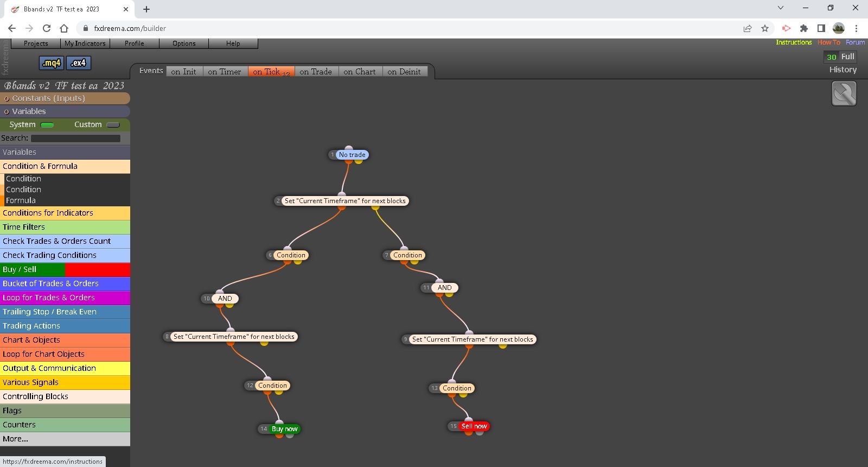
Task: Expand the Chart & Objects category
Action: point(65,340)
